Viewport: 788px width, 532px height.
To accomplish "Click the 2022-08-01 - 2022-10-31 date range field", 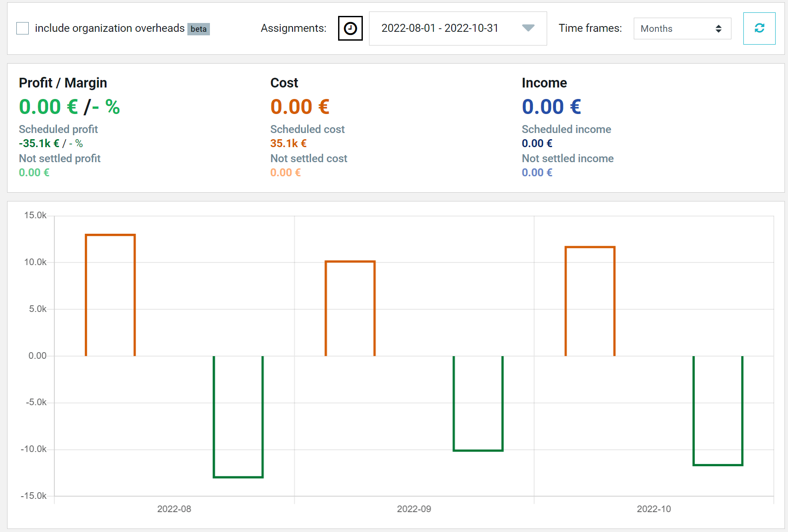I will (458, 28).
